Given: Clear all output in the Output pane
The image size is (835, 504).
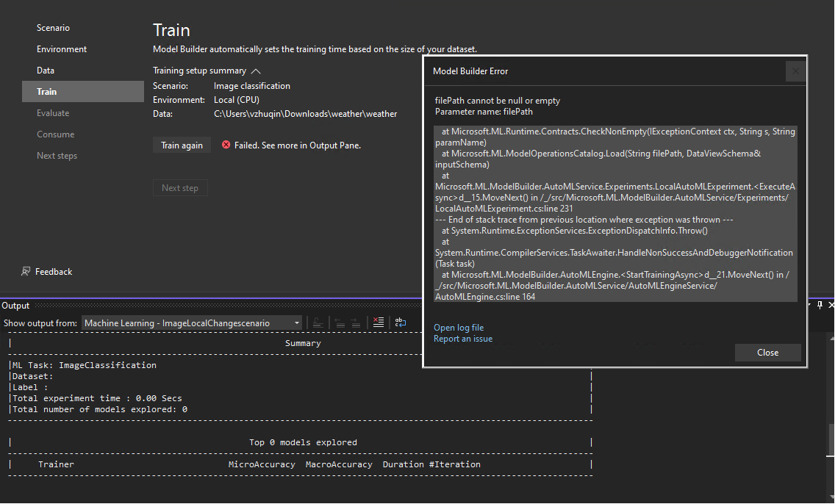Looking at the screenshot, I should tap(378, 323).
